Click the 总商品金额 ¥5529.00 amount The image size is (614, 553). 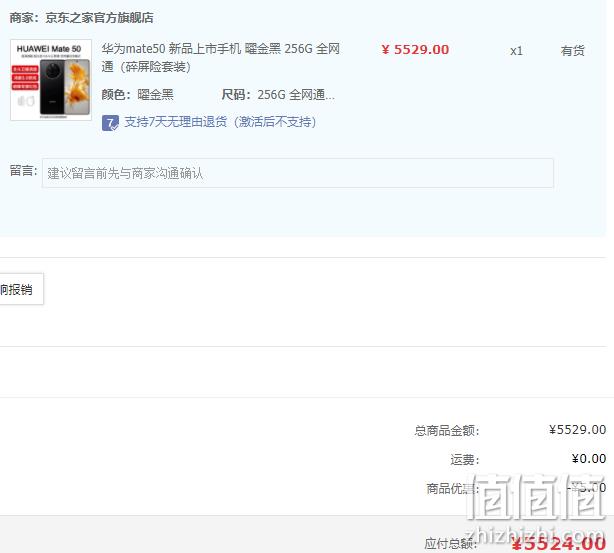(577, 430)
